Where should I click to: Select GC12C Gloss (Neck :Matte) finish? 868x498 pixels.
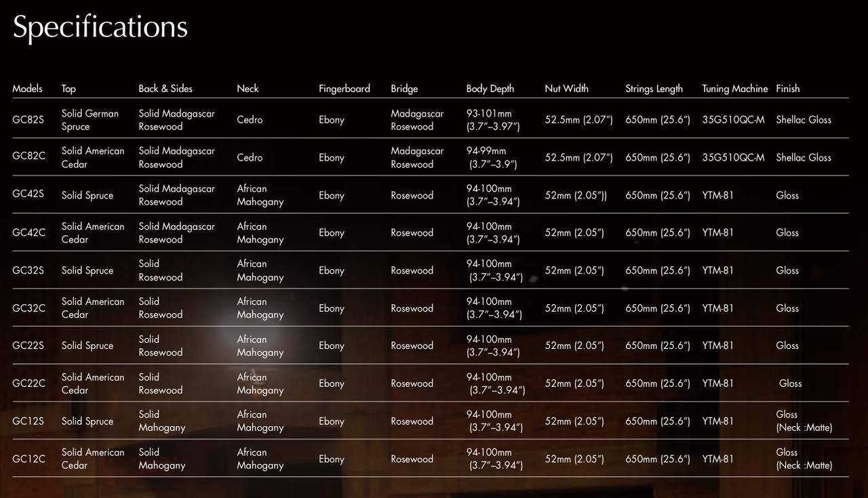pyautogui.click(x=804, y=459)
